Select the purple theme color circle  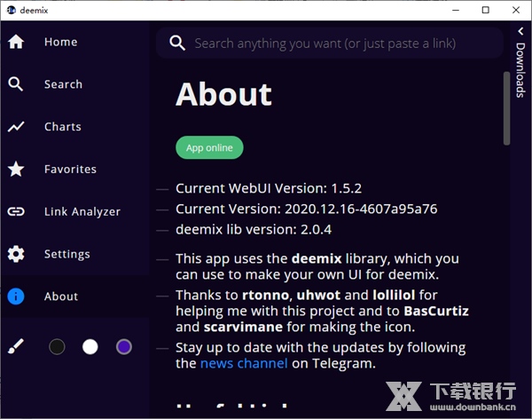(x=124, y=346)
